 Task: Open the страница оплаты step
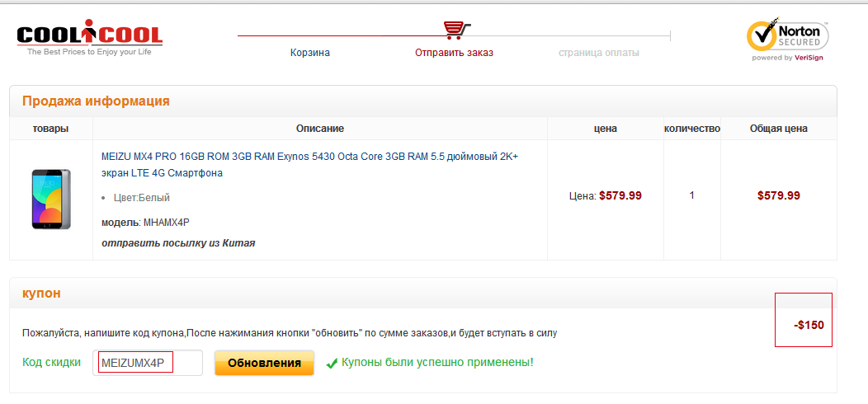(x=599, y=53)
